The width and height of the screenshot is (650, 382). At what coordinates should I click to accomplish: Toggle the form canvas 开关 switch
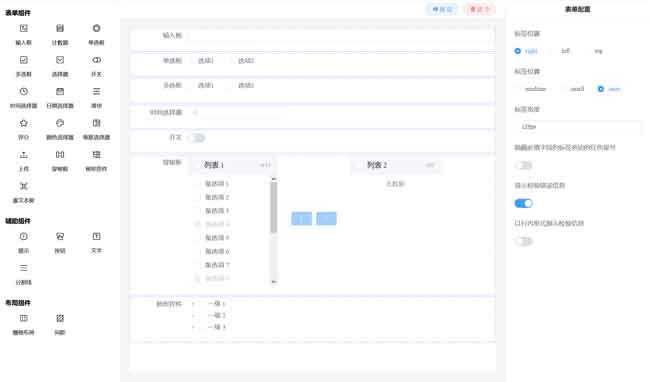coord(197,138)
